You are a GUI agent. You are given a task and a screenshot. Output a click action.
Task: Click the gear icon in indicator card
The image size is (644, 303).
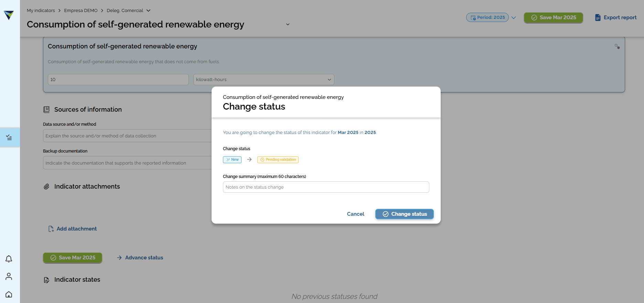(617, 46)
